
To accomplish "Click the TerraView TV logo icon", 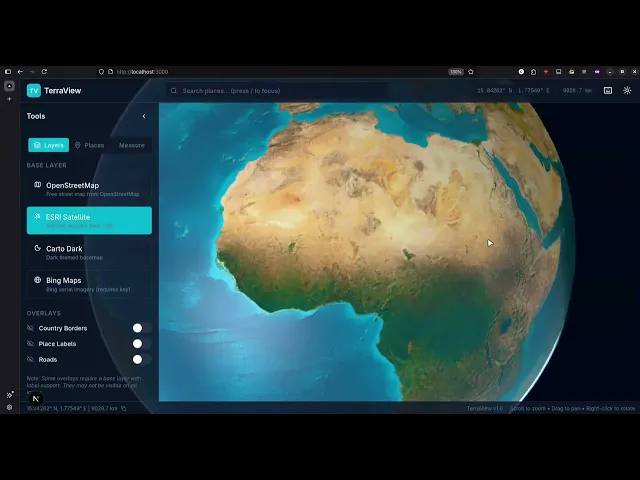I will click(x=34, y=91).
